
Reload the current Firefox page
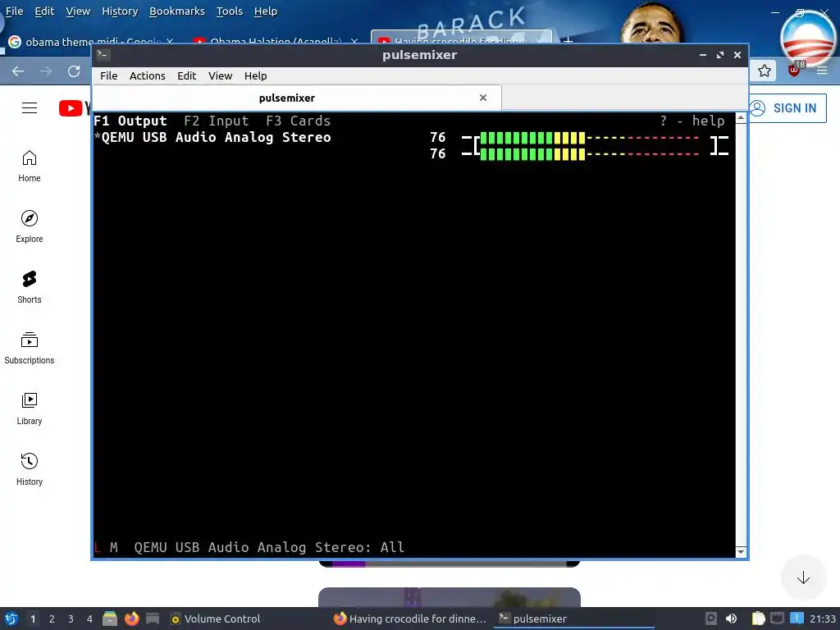(74, 71)
